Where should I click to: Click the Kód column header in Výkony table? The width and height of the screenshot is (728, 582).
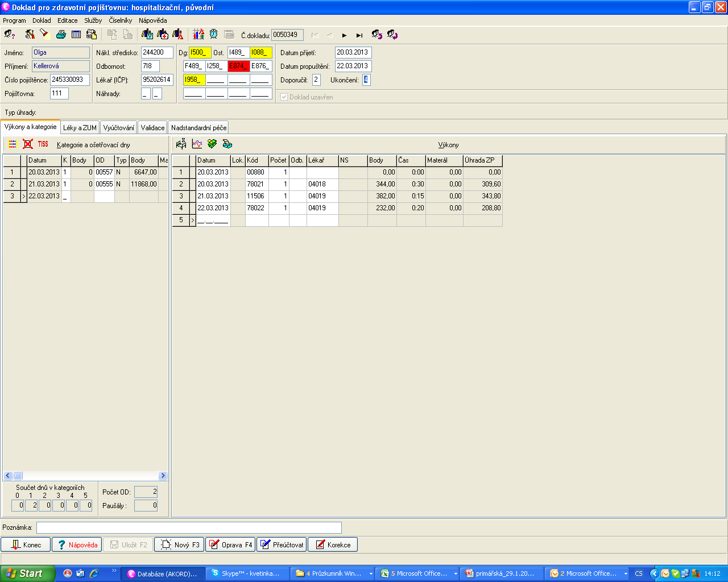point(257,160)
